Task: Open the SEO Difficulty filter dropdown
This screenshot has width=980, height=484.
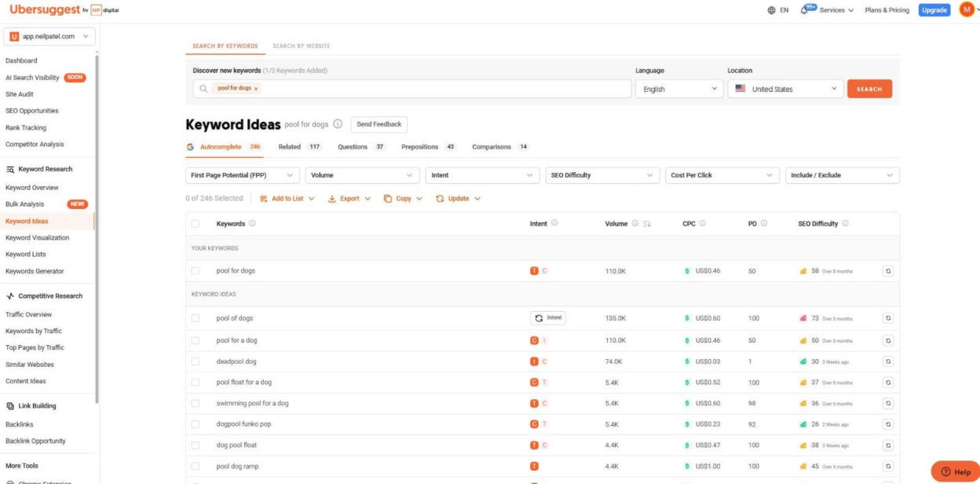Action: pyautogui.click(x=602, y=175)
